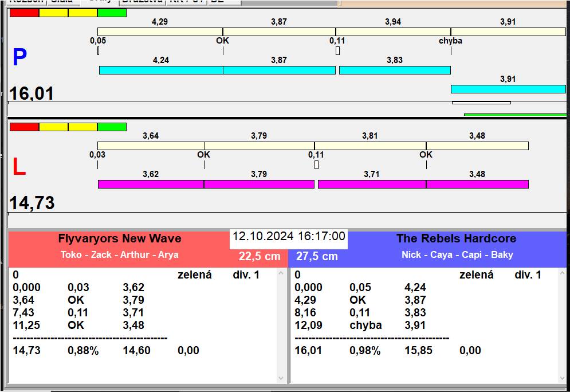This screenshot has height=392, width=570.
Task: Select the 3,91 cream segment in P lane
Action: click(x=508, y=32)
